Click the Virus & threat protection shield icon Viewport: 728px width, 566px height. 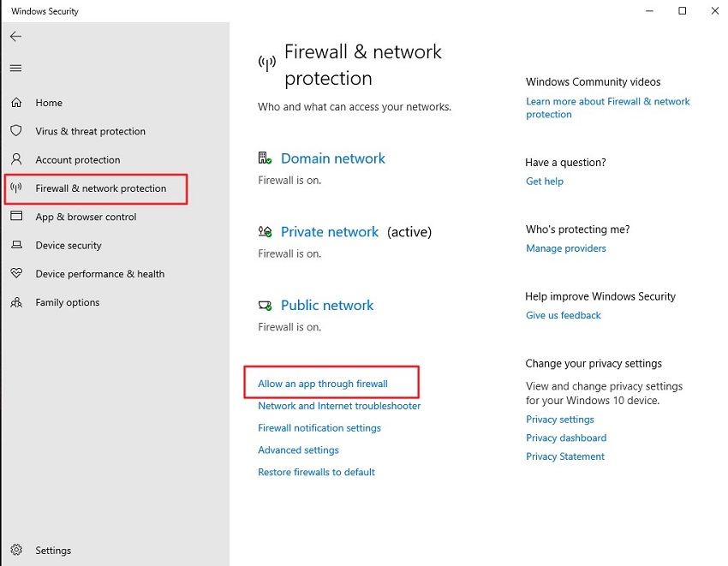coord(16,131)
